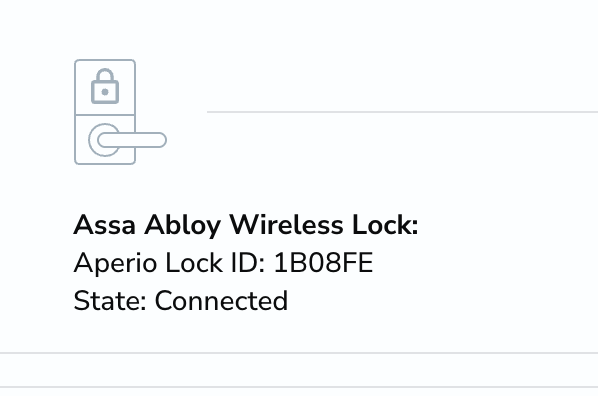Click the word "Aperio" in ID line
This screenshot has height=396, width=598.
click(x=116, y=263)
